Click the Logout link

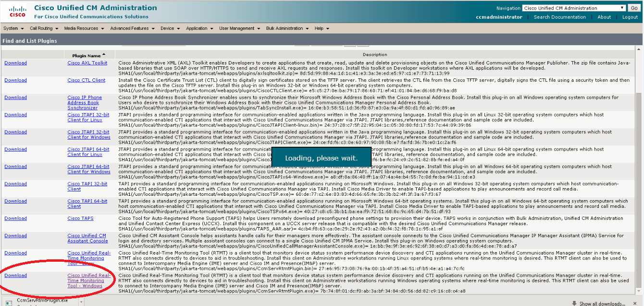click(630, 17)
